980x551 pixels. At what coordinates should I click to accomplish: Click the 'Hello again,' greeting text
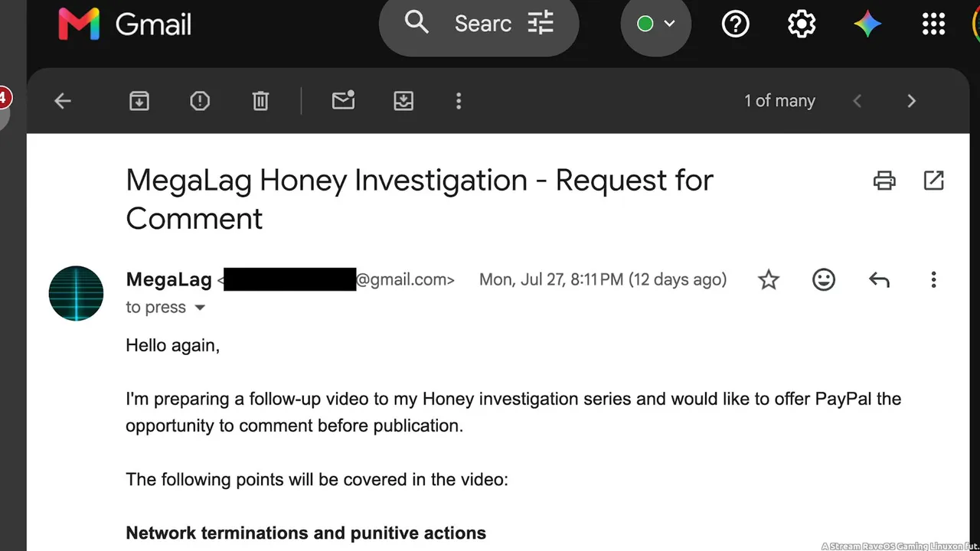(173, 346)
